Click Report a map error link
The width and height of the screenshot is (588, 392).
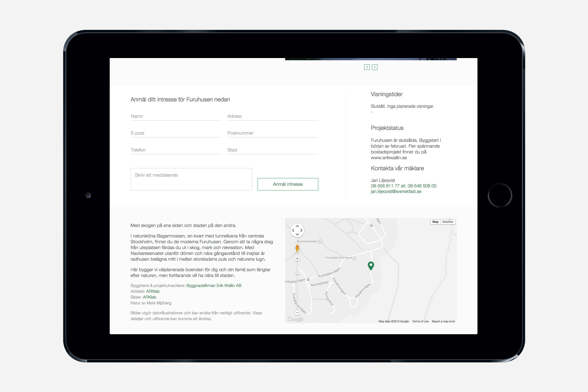point(443,321)
